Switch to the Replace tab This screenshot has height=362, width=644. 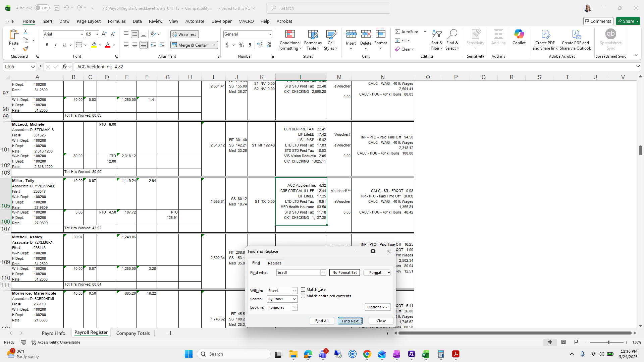(x=274, y=263)
